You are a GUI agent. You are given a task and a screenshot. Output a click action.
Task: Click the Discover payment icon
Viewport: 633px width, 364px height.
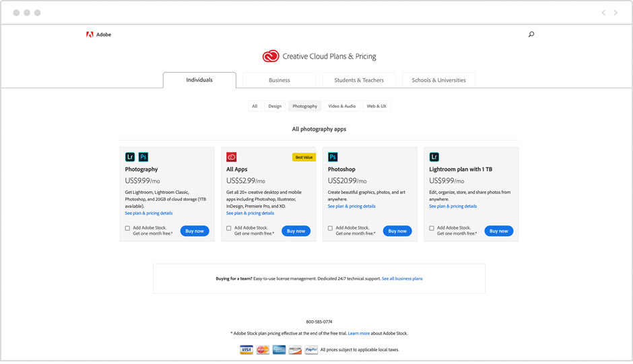coord(295,350)
